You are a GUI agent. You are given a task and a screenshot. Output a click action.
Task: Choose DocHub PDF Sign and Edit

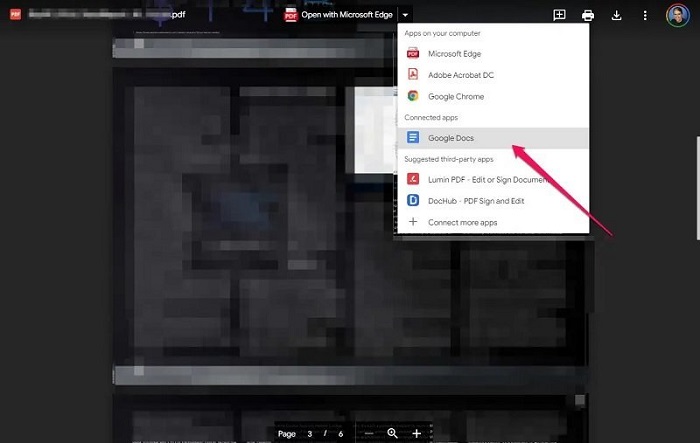(x=493, y=201)
